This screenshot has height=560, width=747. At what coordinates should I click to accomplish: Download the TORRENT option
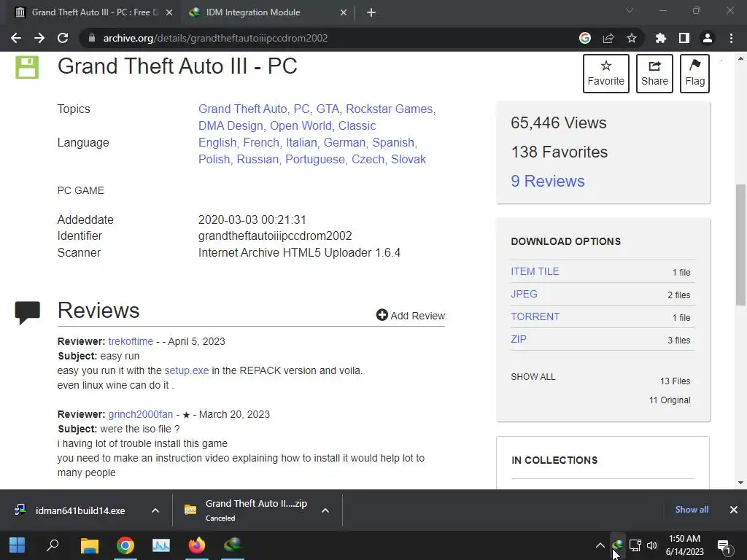pos(535,316)
